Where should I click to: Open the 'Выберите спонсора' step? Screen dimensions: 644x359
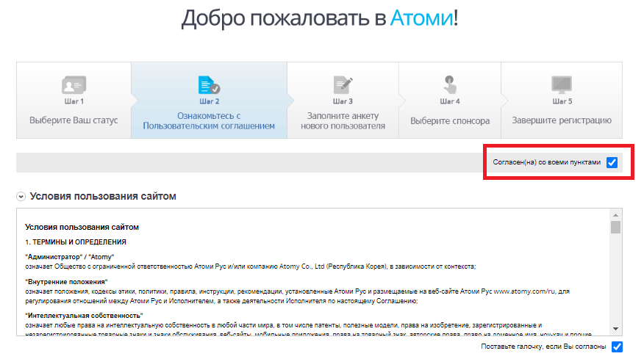point(450,100)
